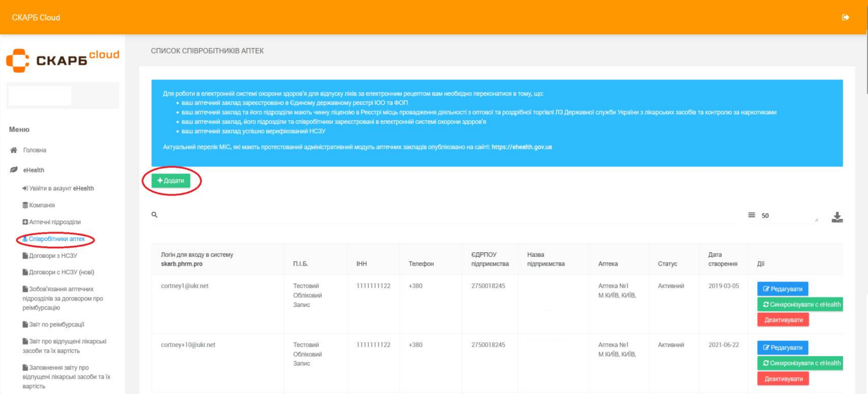Click the search magnifier icon
Screen dimensions: 868x394
click(x=154, y=215)
